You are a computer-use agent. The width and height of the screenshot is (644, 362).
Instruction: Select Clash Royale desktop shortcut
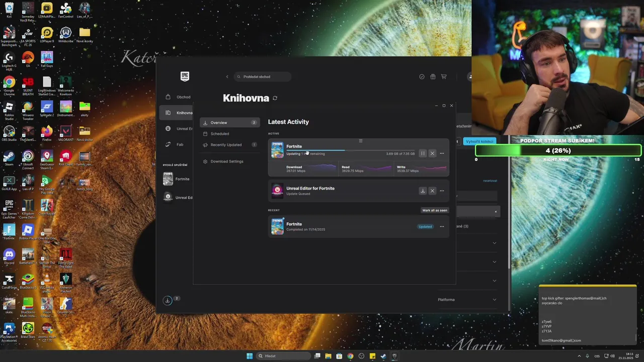[x=47, y=208]
